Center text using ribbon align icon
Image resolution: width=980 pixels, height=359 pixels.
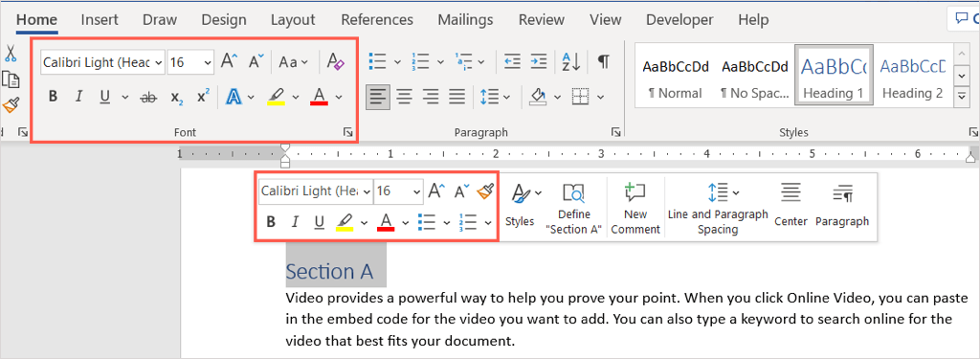click(x=405, y=97)
